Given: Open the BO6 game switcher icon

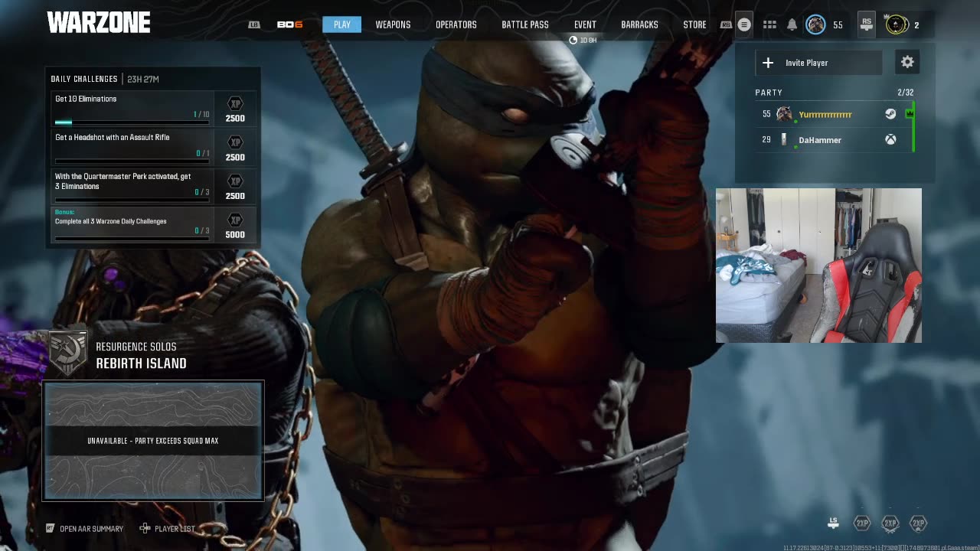Looking at the screenshot, I should [x=289, y=24].
